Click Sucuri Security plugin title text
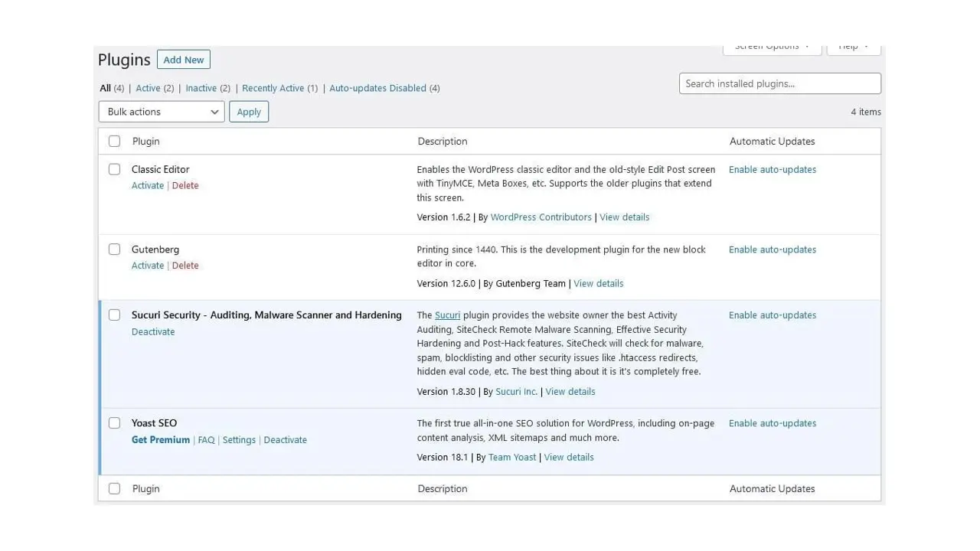The width and height of the screenshot is (980, 551). tap(266, 315)
